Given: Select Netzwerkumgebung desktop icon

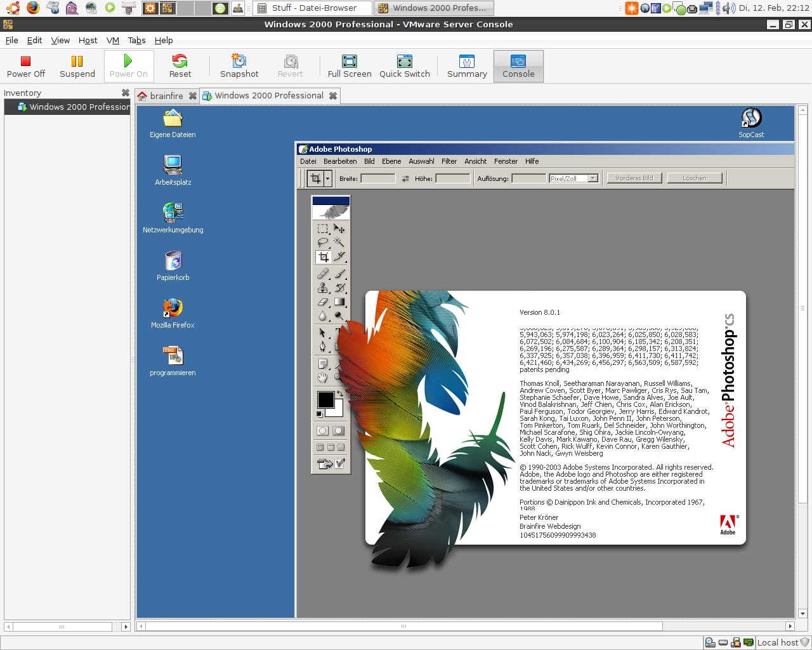Looking at the screenshot, I should (x=173, y=218).
